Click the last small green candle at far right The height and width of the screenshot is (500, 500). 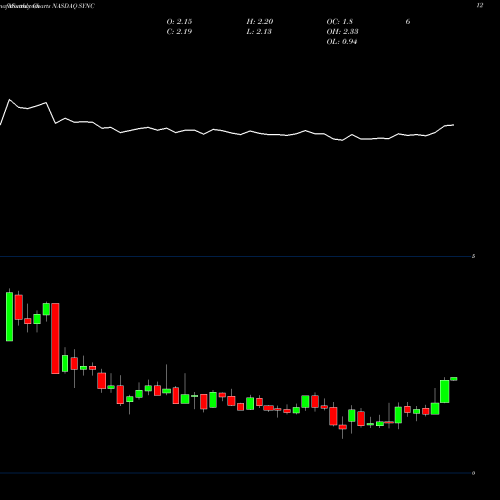click(454, 379)
